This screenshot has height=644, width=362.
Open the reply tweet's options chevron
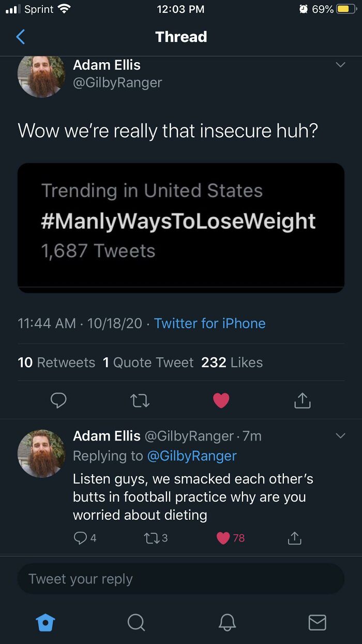[342, 436]
